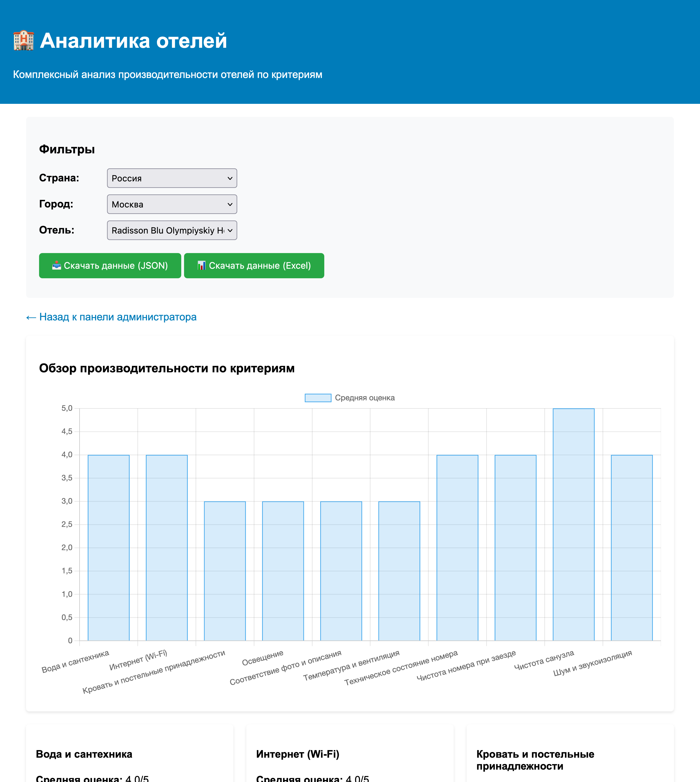Click the inbox icon on JSON download button

tap(56, 265)
